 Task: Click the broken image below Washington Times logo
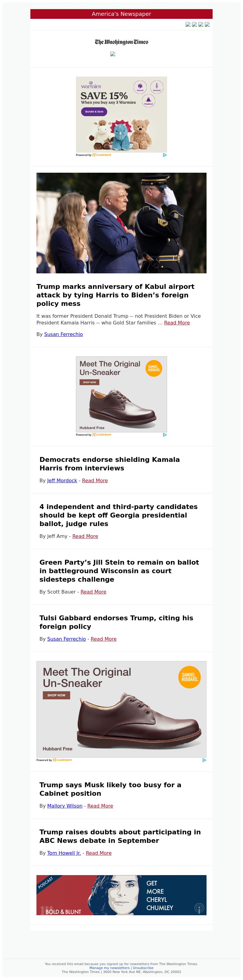pyautogui.click(x=113, y=54)
